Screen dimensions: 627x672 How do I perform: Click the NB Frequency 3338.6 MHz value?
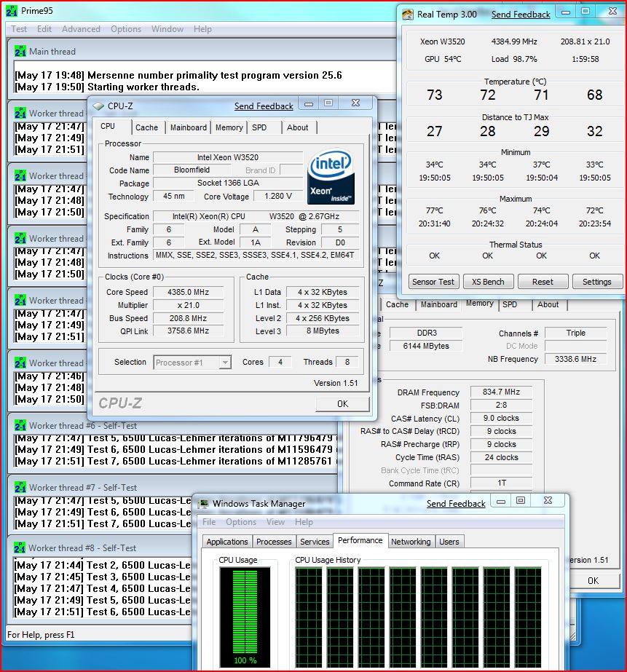coord(575,359)
